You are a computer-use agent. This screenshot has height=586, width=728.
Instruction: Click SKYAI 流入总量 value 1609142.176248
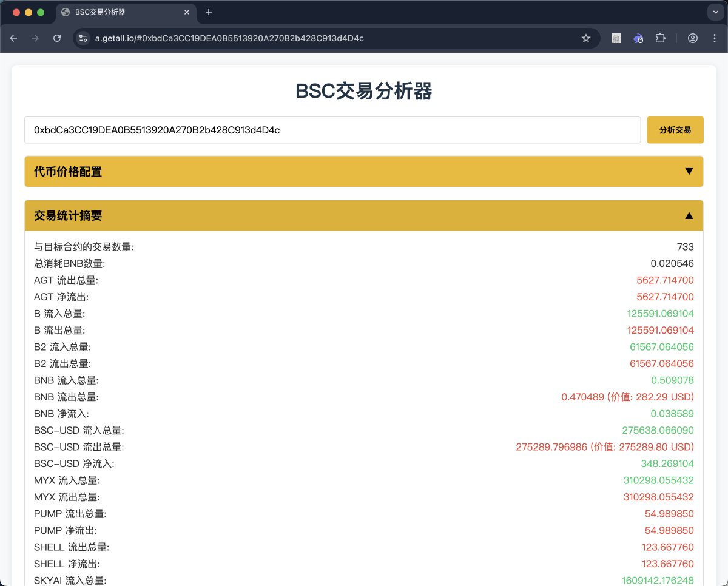pyautogui.click(x=658, y=581)
